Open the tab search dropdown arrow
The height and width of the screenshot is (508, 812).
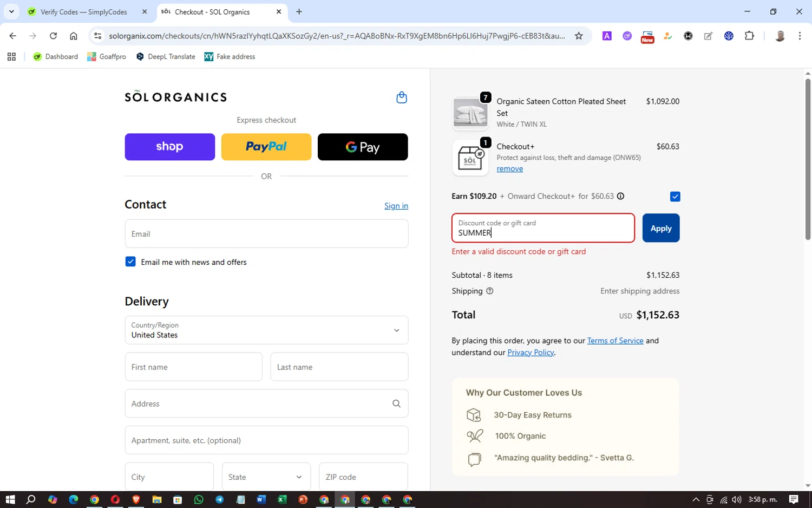pyautogui.click(x=11, y=11)
